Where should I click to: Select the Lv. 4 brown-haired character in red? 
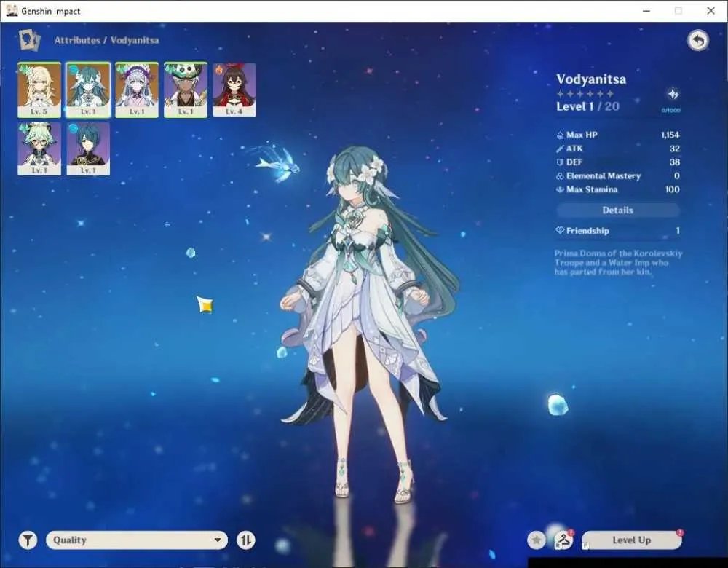point(234,90)
